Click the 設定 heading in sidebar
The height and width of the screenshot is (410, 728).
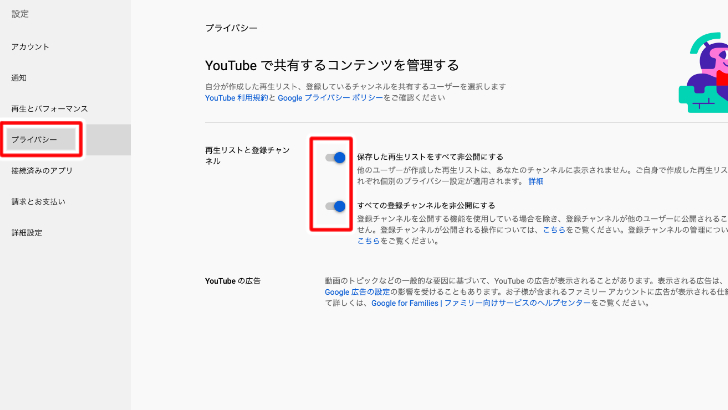pyautogui.click(x=20, y=14)
